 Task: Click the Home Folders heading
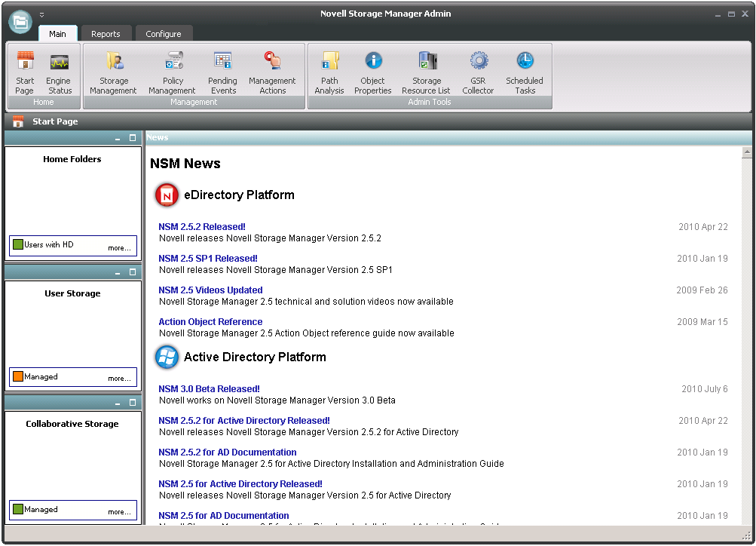pos(72,159)
